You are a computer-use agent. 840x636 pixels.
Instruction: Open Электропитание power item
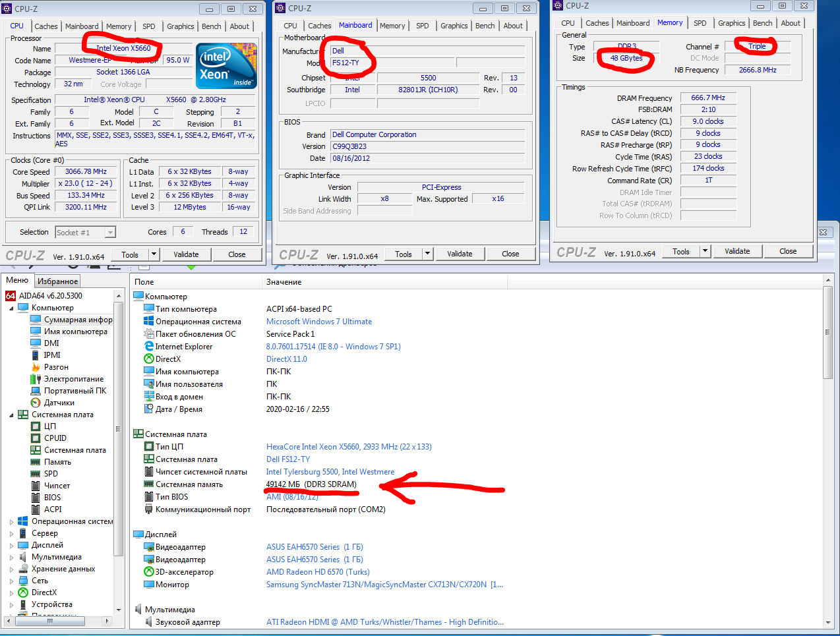click(74, 379)
